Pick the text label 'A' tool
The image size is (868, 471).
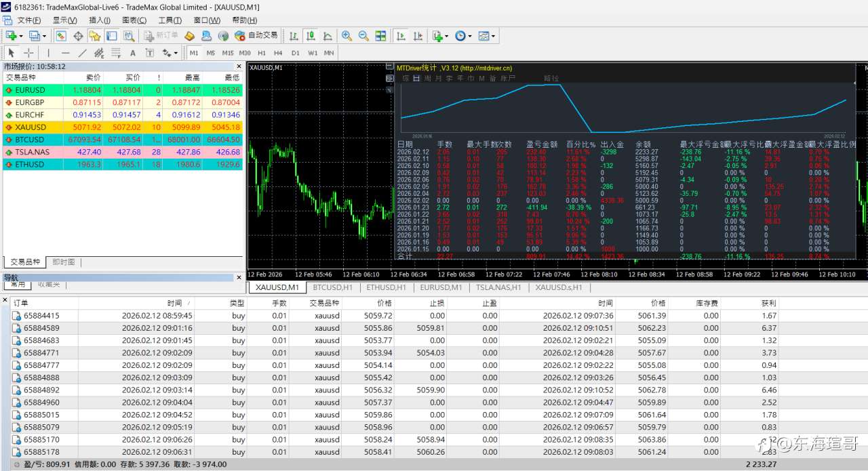point(132,53)
